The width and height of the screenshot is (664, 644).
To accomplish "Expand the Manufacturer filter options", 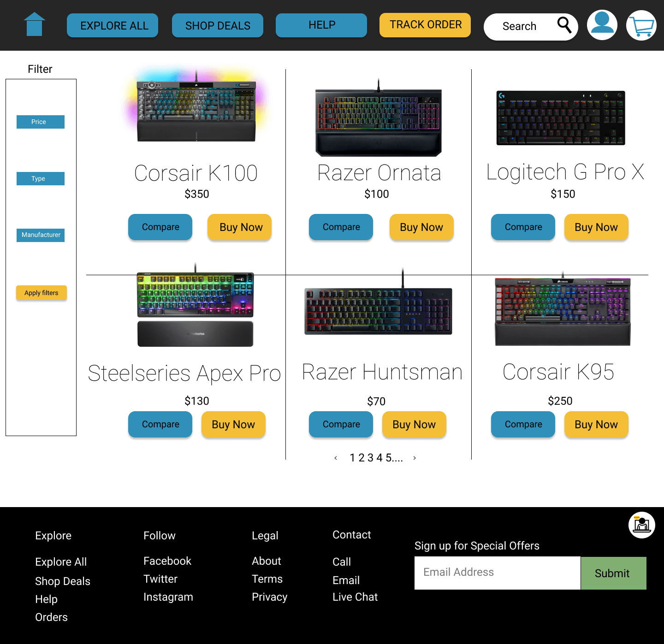I will 40,235.
